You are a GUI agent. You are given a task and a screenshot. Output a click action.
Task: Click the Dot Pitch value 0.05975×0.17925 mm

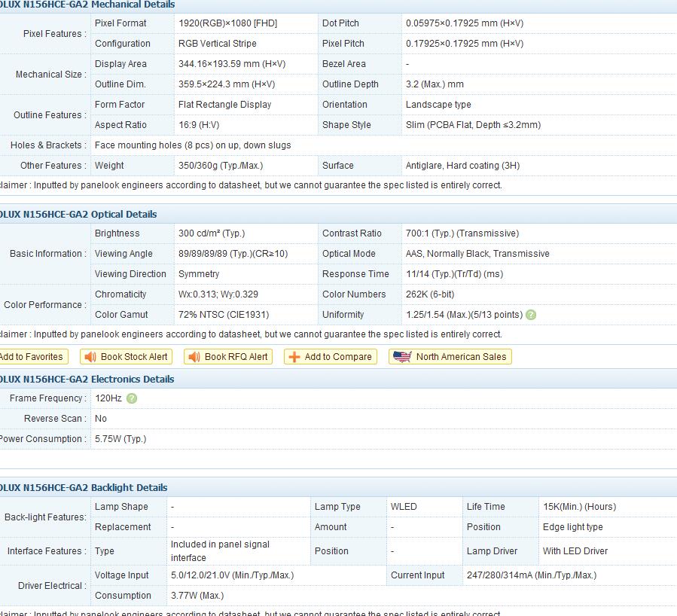point(465,23)
